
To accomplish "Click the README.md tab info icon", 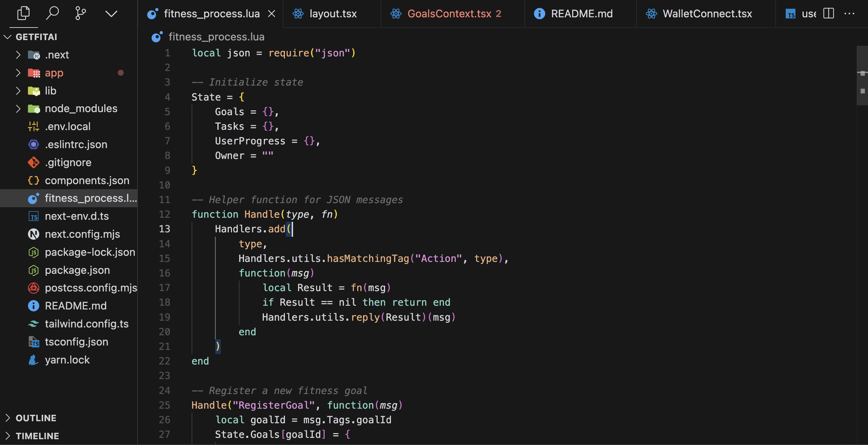I will (539, 14).
